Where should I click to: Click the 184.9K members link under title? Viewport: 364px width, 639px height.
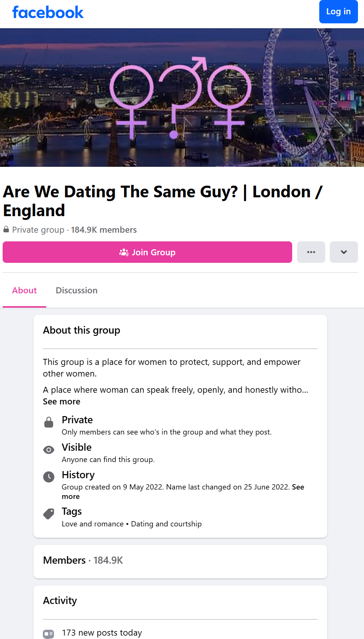click(x=104, y=230)
